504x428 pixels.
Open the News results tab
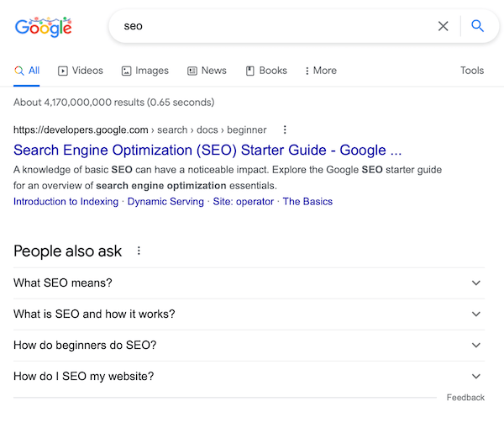[x=207, y=71]
